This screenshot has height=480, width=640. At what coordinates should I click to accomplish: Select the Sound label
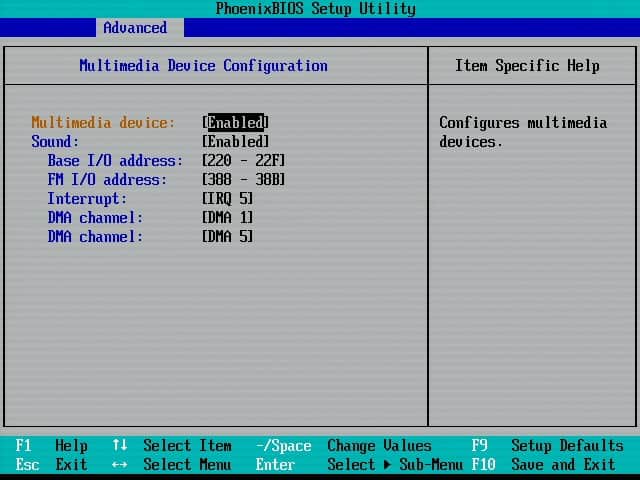coord(55,142)
